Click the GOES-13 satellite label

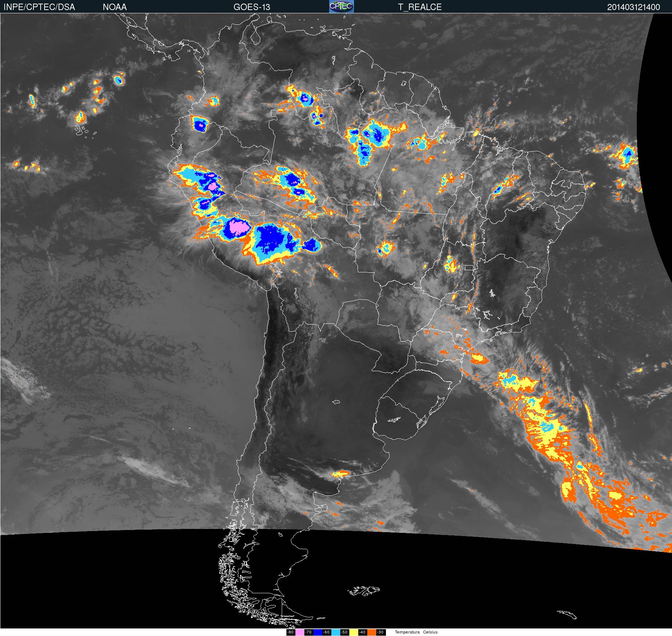coord(252,7)
